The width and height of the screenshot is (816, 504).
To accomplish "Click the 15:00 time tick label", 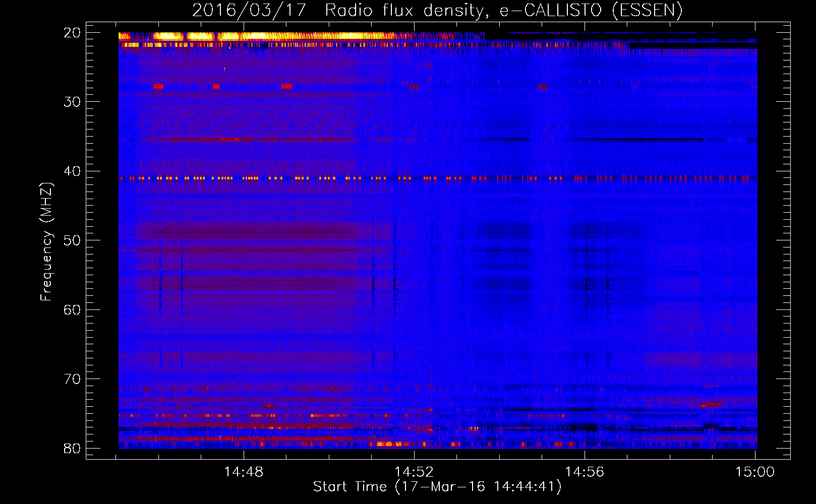I will pyautogui.click(x=755, y=472).
